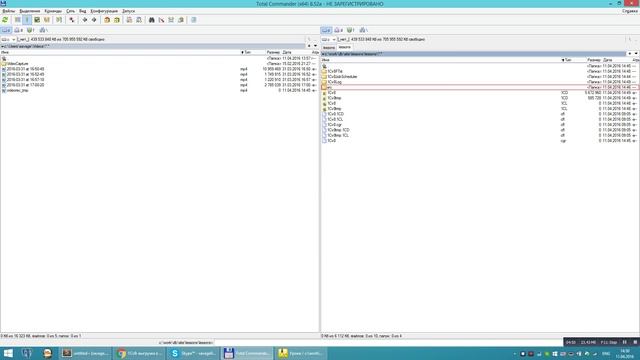Refresh the source panel using the green arrows icon
640x360 pixels.
[5, 20]
